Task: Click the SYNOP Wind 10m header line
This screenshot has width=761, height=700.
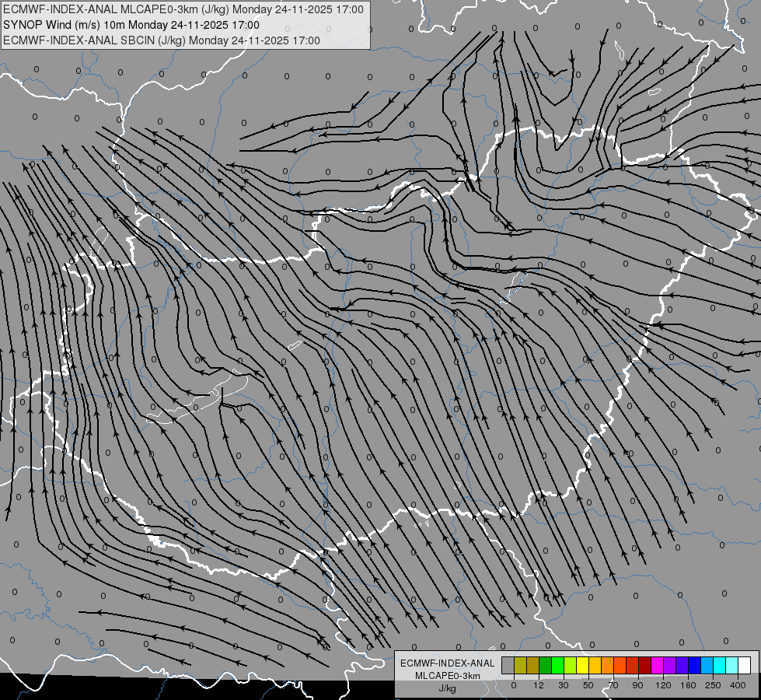Action: (131, 25)
